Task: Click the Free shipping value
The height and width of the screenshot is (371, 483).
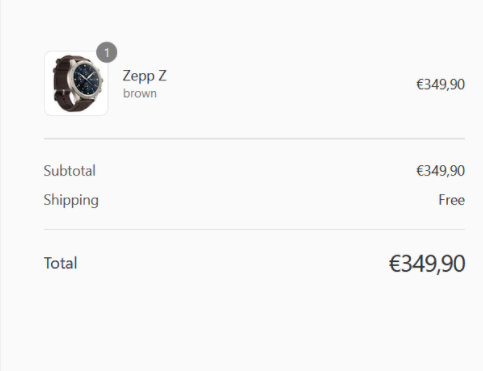Action: click(x=452, y=200)
